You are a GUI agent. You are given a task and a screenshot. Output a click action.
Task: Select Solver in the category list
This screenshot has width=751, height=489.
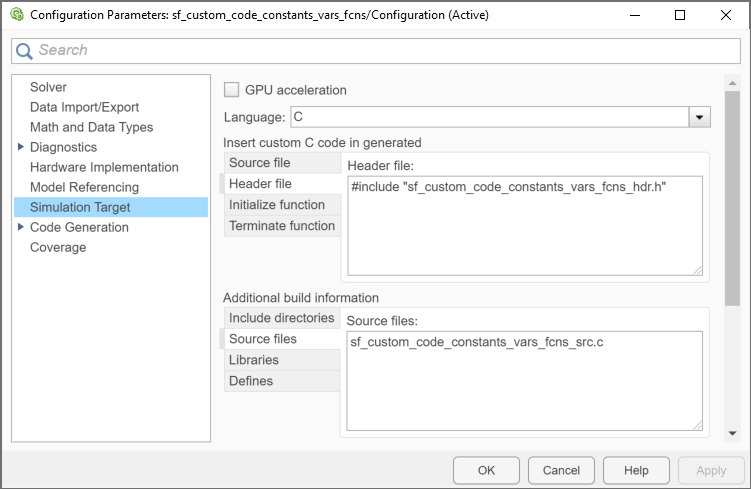click(48, 87)
